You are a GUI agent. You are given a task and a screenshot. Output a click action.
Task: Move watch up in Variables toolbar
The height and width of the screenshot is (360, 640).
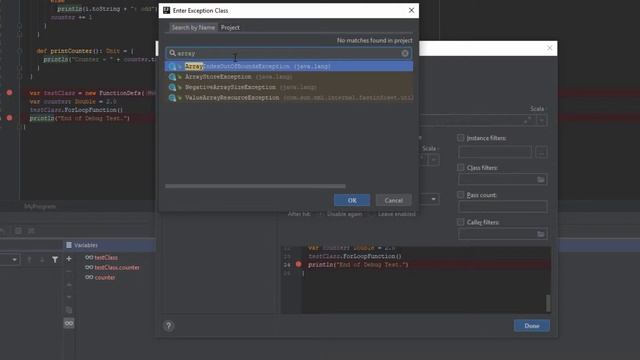click(x=69, y=284)
